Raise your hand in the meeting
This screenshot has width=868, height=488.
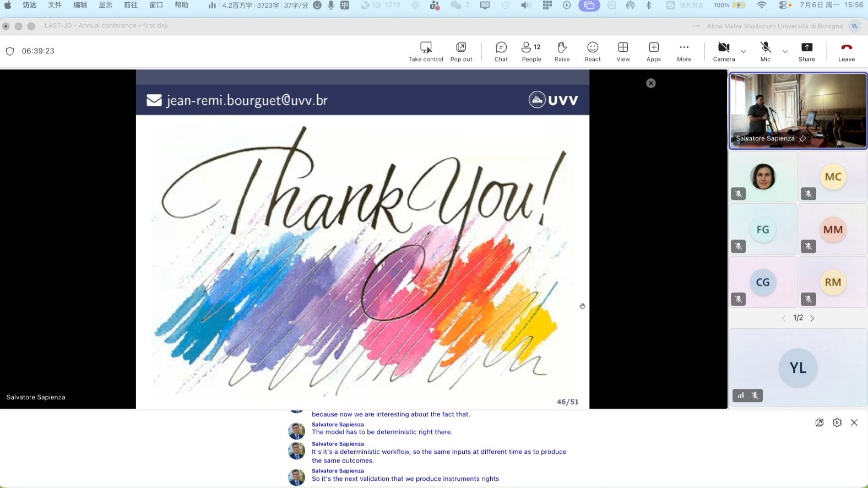(562, 52)
